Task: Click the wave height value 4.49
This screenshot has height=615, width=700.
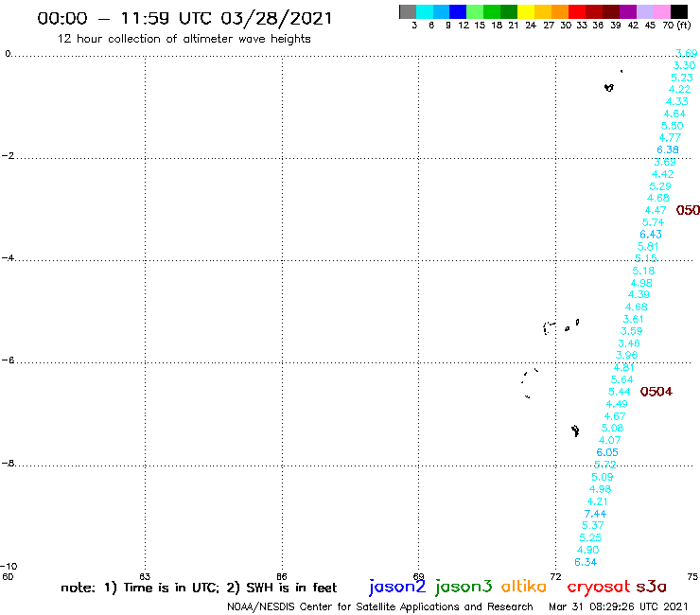Action: (617, 404)
